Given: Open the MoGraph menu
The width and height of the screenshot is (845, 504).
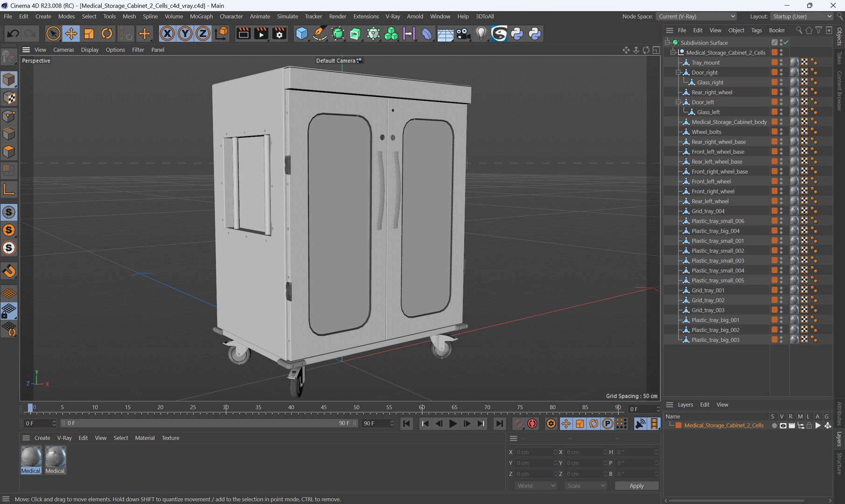Looking at the screenshot, I should click(201, 16).
